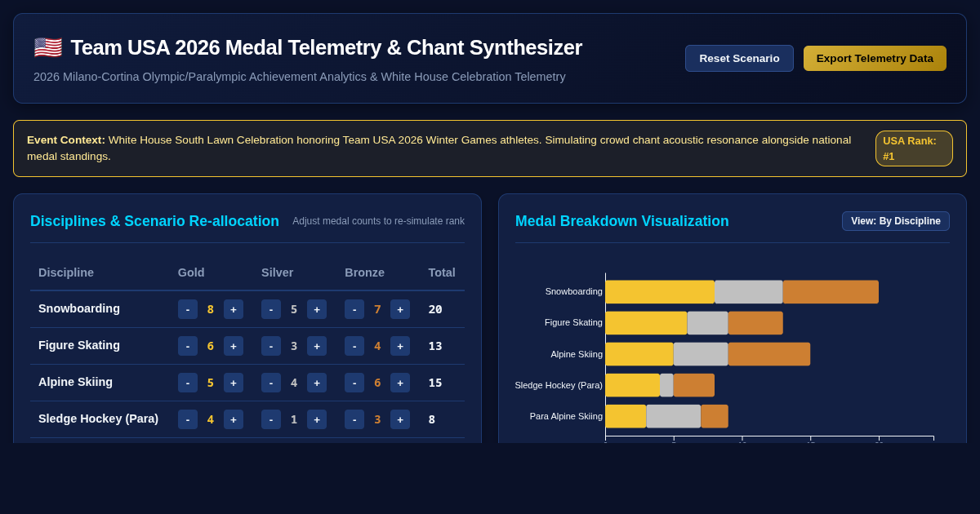Increase Snowboarding gold count

pyautogui.click(x=234, y=309)
